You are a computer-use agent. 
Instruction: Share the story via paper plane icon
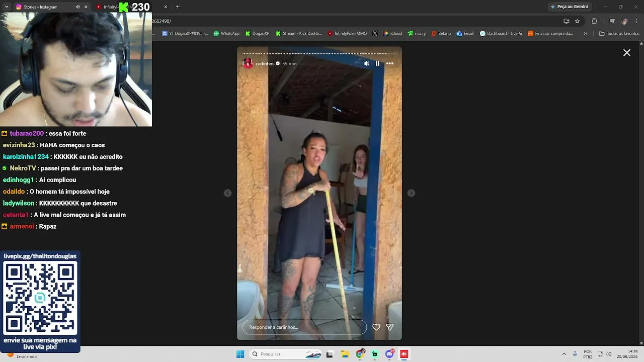[389, 327]
